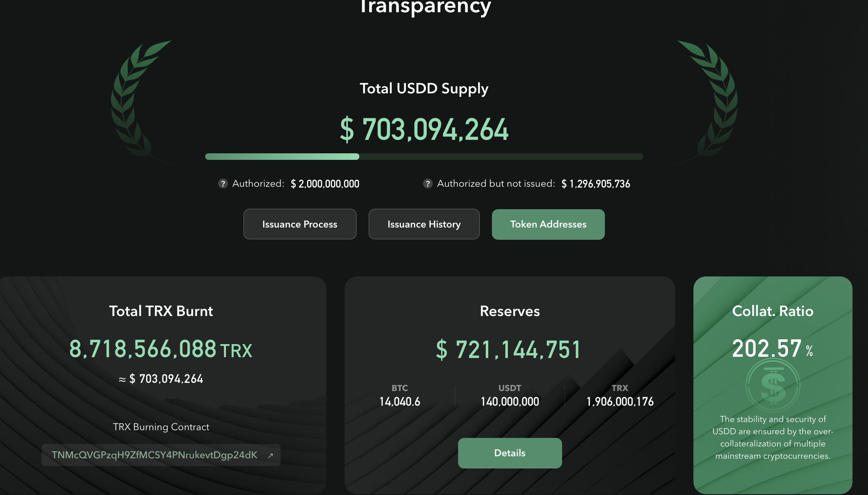Open Reserves Details
The image size is (868, 495).
click(510, 453)
